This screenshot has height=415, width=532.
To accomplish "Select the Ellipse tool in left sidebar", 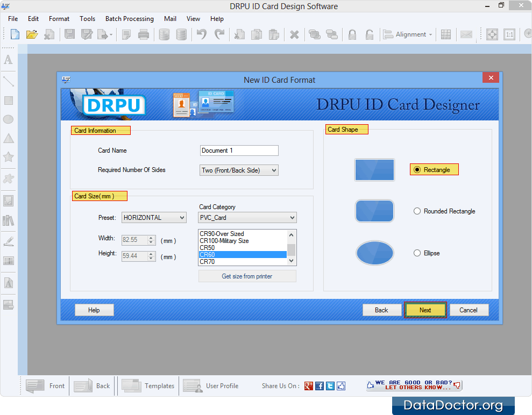I will pyautogui.click(x=9, y=119).
